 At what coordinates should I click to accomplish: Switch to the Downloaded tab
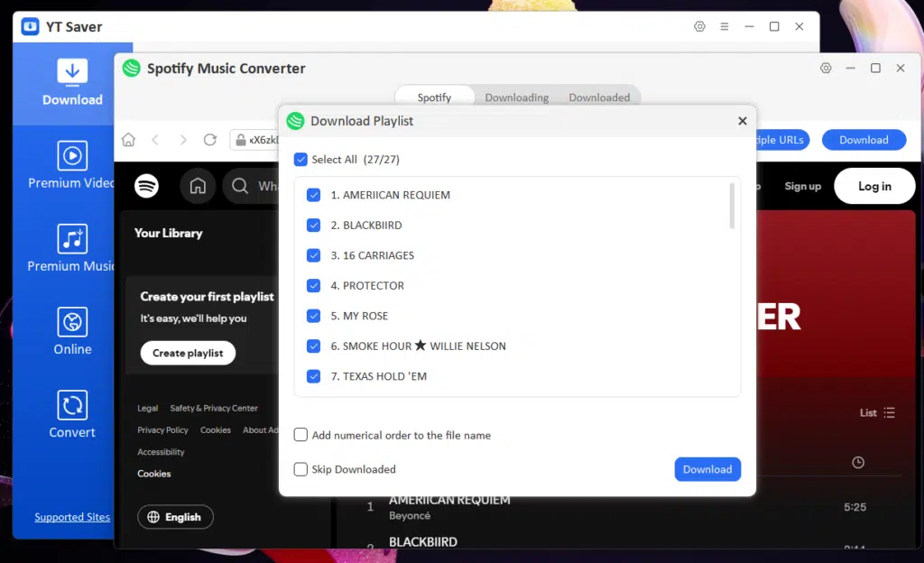[x=599, y=97]
